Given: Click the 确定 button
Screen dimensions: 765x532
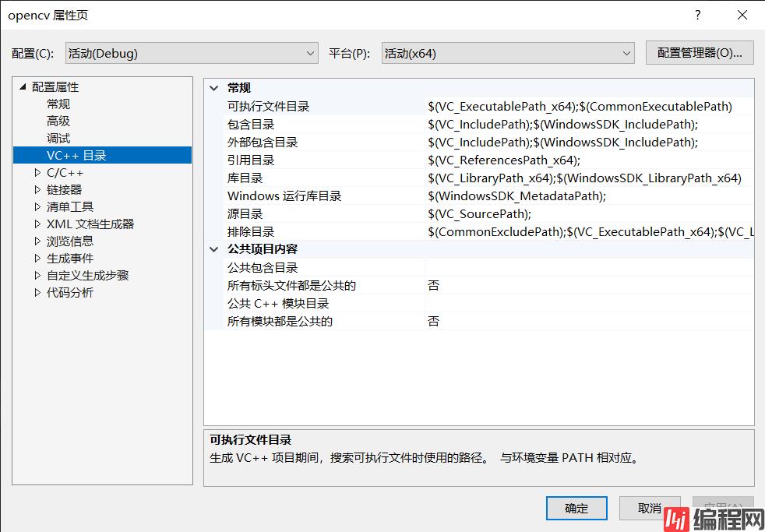Looking at the screenshot, I should pyautogui.click(x=576, y=509).
